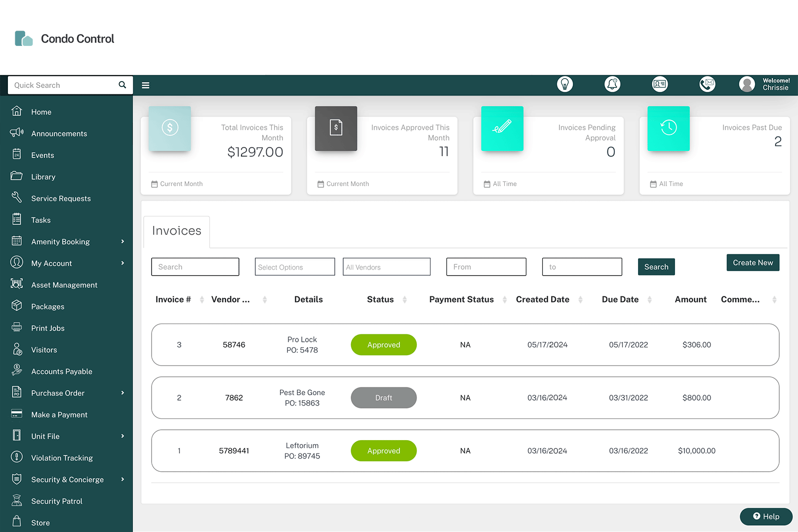Viewport: 798px width, 532px height.
Task: Open the Announcements section
Action: pyautogui.click(x=59, y=133)
